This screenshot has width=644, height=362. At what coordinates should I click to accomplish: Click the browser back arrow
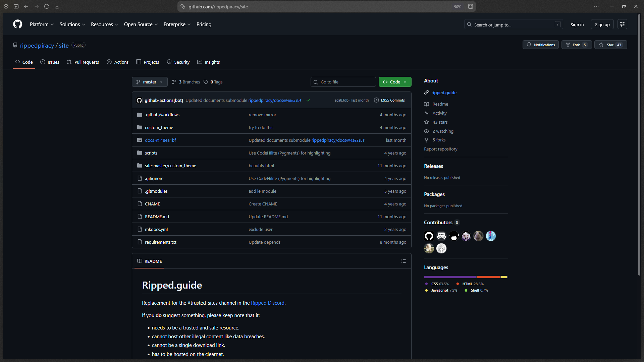(26, 6)
